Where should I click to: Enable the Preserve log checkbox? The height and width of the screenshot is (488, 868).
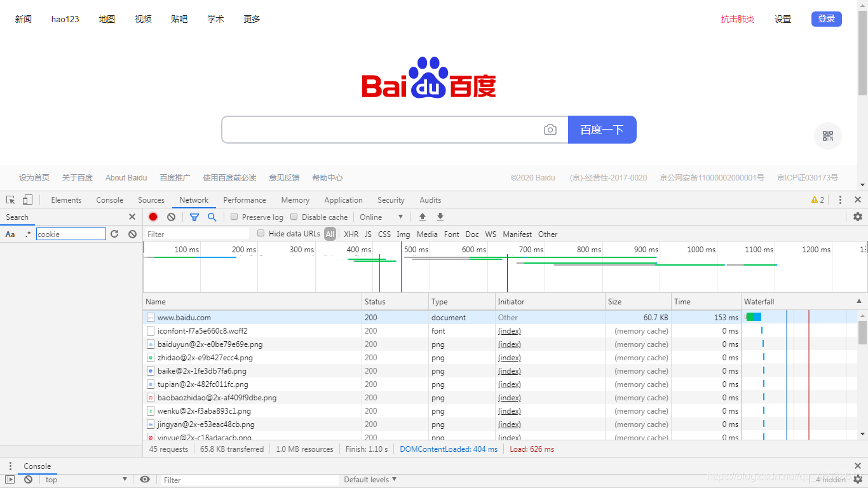234,217
